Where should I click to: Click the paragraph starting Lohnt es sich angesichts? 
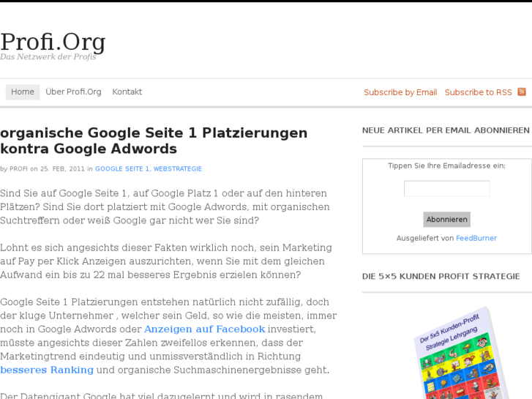(166, 261)
